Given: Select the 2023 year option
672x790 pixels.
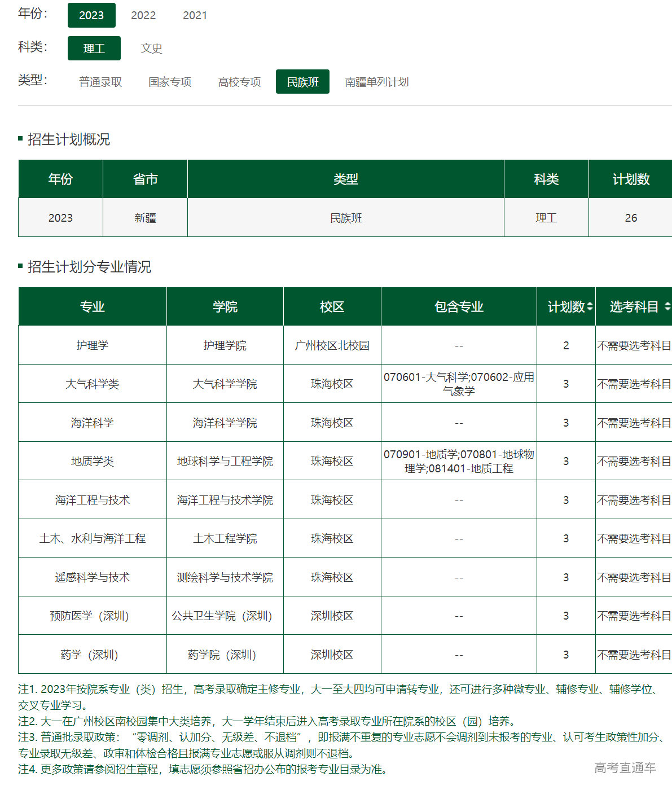Looking at the screenshot, I should click(x=91, y=15).
